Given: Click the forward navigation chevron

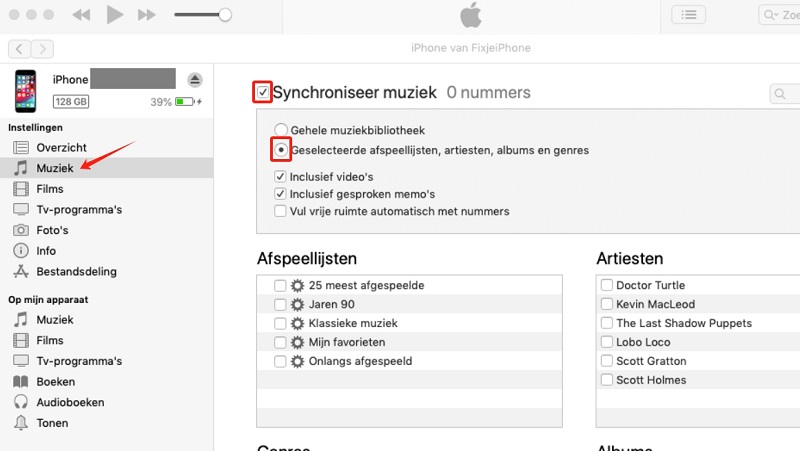Looking at the screenshot, I should (x=42, y=48).
